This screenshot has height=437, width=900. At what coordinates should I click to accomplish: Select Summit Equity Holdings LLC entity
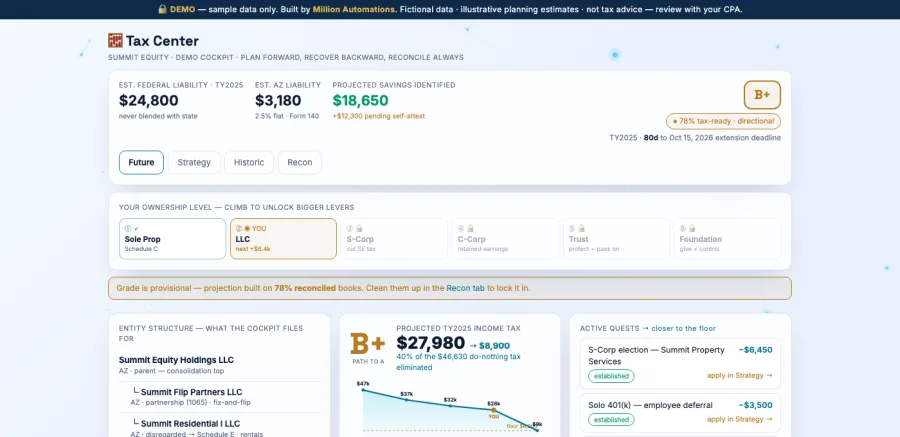176,360
